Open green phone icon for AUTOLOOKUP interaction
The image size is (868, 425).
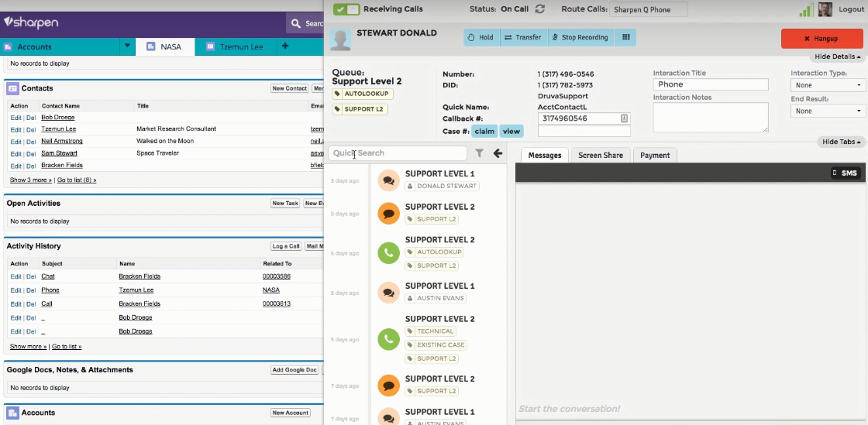(388, 253)
